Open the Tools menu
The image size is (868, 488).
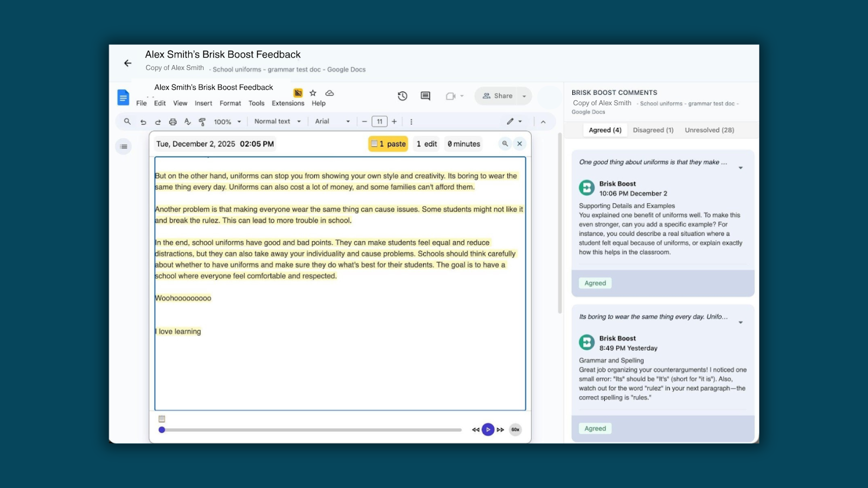click(x=257, y=103)
